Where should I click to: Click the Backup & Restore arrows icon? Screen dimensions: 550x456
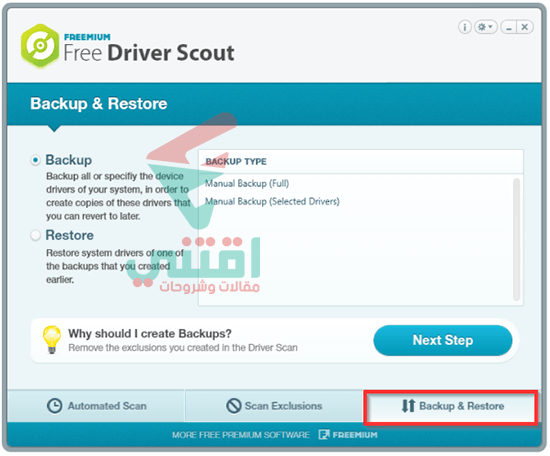[x=408, y=406]
